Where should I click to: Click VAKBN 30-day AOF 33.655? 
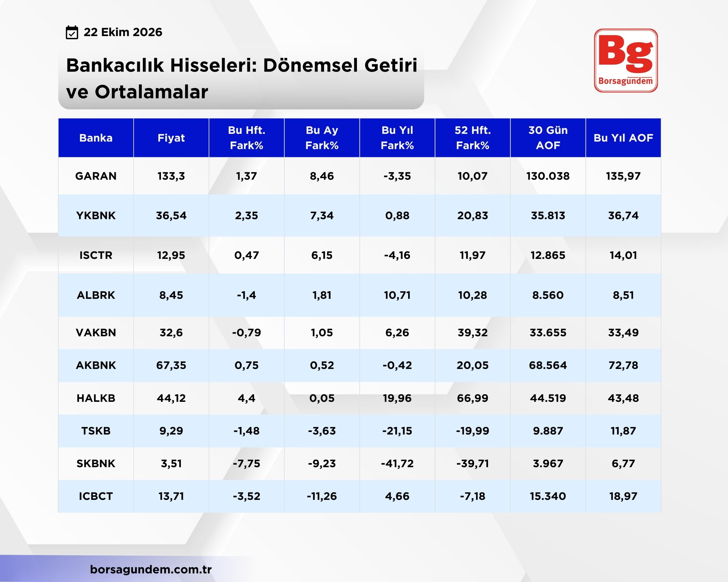(x=548, y=333)
